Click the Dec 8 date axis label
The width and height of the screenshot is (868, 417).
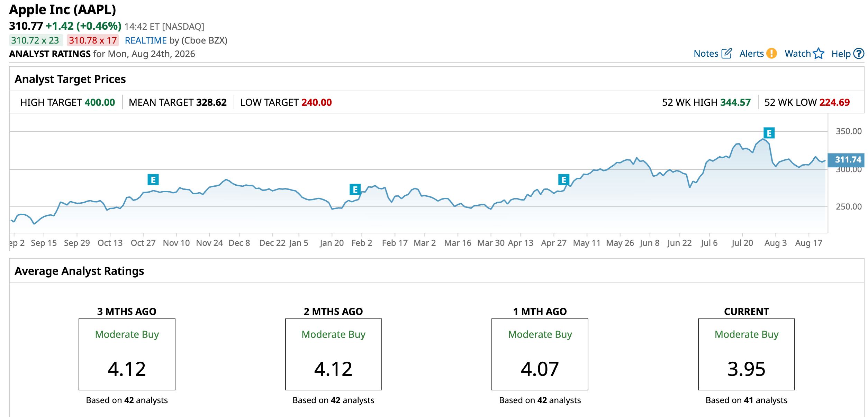tap(239, 243)
